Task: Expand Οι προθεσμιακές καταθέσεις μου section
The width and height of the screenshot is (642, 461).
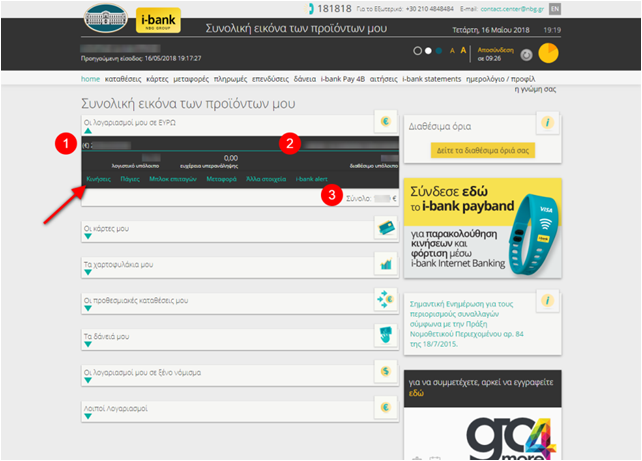Action: pos(88,308)
